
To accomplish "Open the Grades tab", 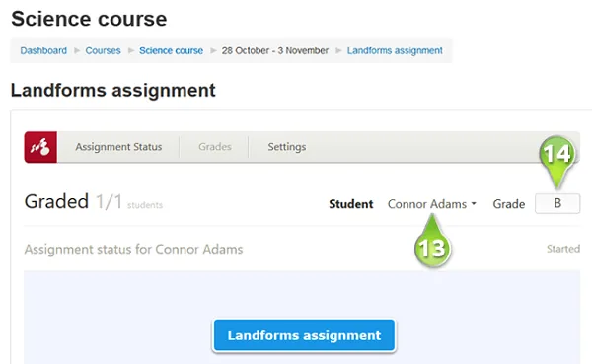I will [x=215, y=147].
